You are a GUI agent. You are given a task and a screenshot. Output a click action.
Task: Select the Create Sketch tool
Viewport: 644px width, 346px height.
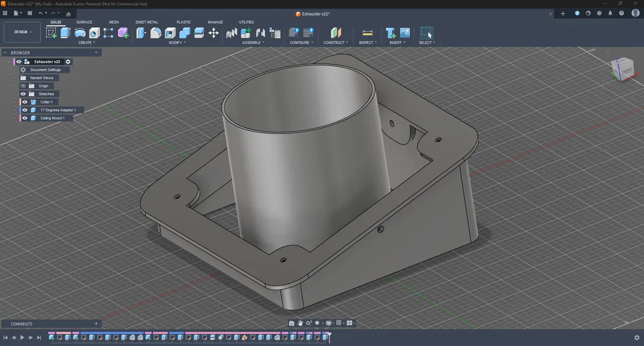click(x=51, y=33)
